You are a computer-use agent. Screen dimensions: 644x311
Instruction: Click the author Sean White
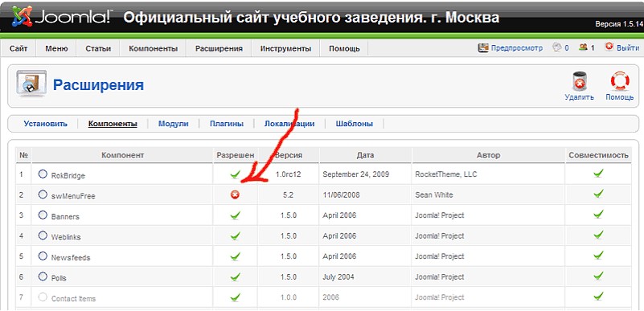click(x=433, y=195)
